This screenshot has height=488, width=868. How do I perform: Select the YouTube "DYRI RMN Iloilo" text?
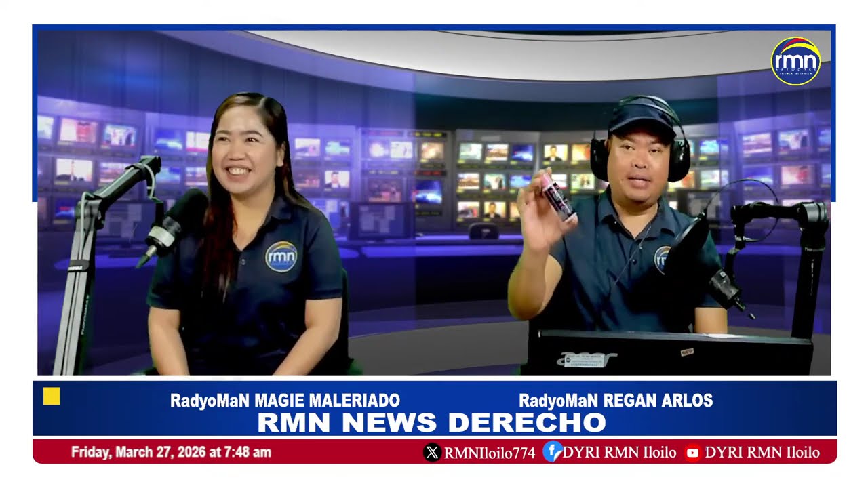click(x=762, y=453)
